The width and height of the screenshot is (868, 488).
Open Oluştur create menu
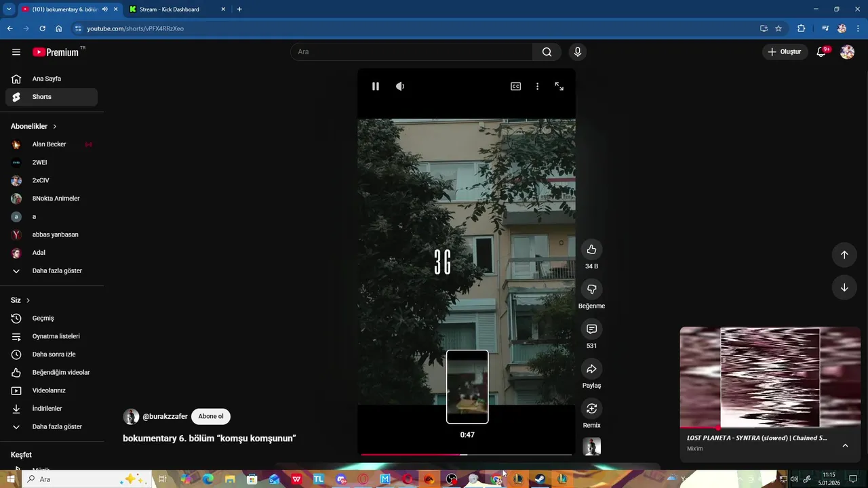coord(785,52)
